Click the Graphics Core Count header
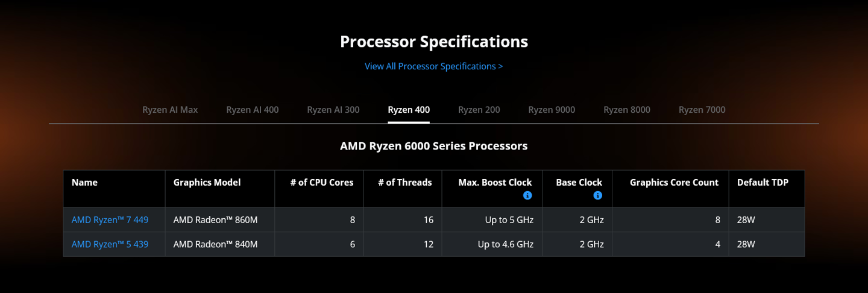 (x=674, y=182)
